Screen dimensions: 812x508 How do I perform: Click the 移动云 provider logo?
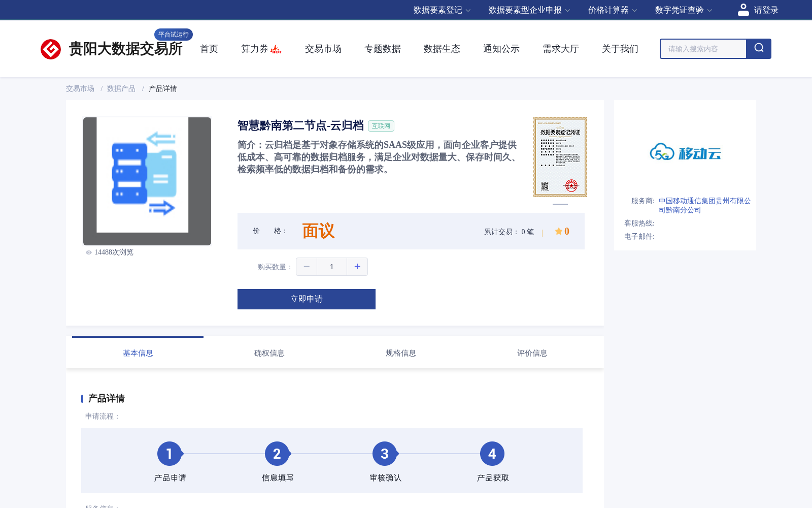pyautogui.click(x=685, y=152)
